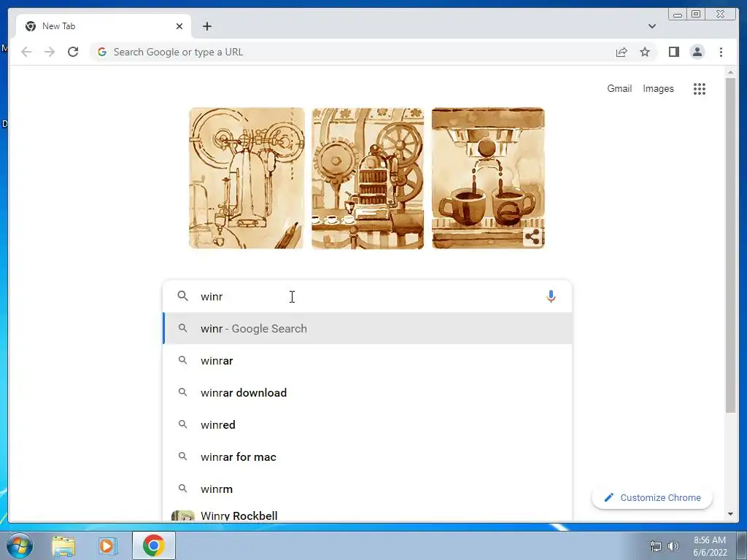
Task: Choose the 'winrar' suggestion
Action: point(367,360)
